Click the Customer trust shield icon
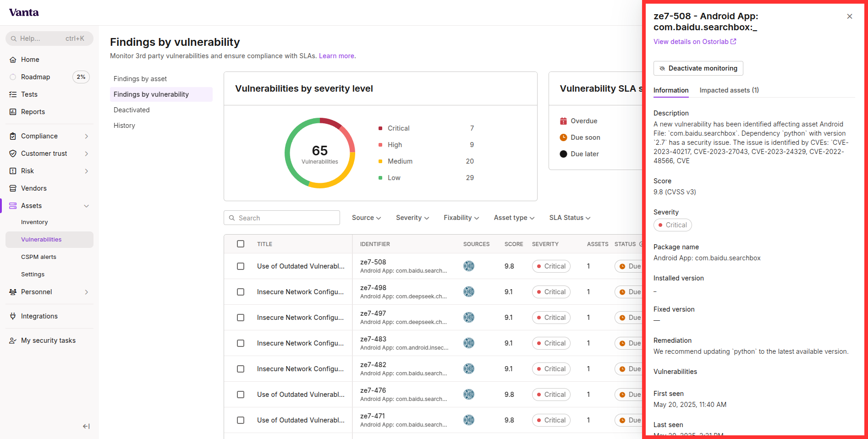 [x=13, y=154]
